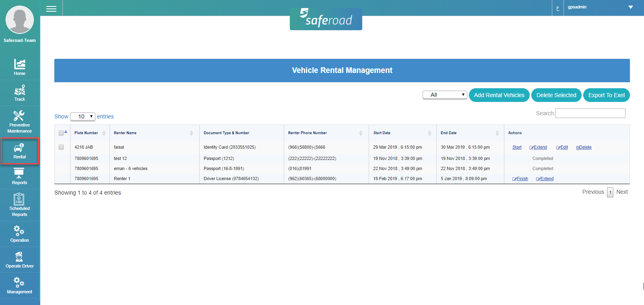Click the Add Rental Vehicles button
Image resolution: width=644 pixels, height=305 pixels.
499,95
